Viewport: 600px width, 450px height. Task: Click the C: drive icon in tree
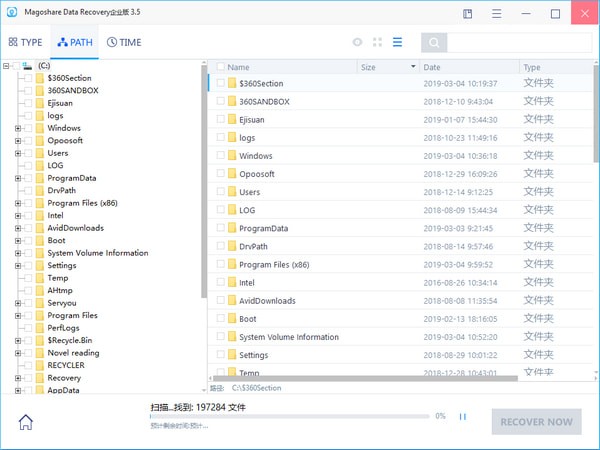click(27, 66)
